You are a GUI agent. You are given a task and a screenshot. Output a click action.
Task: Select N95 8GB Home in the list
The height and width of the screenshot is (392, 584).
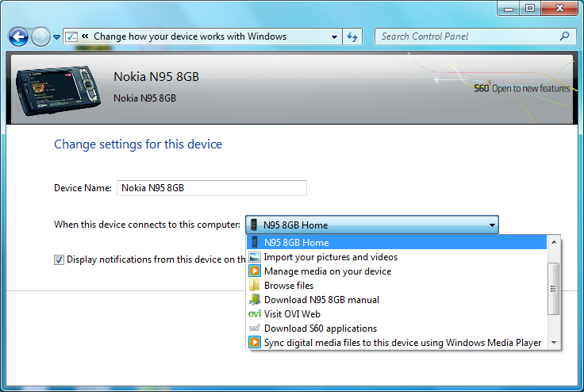point(396,243)
